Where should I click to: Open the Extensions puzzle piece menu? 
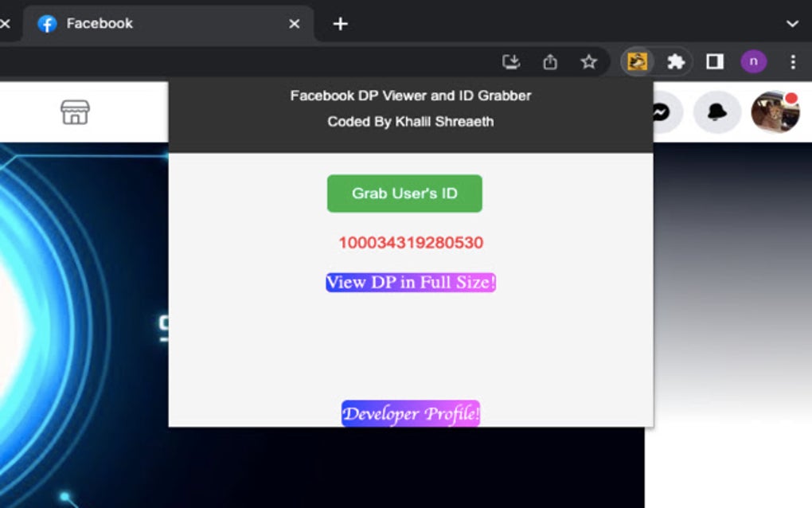676,61
